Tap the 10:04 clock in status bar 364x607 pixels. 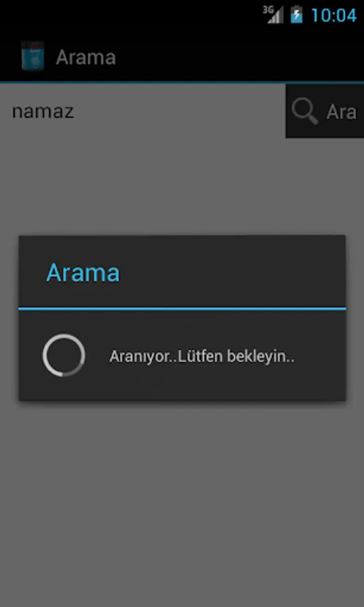[x=334, y=16]
